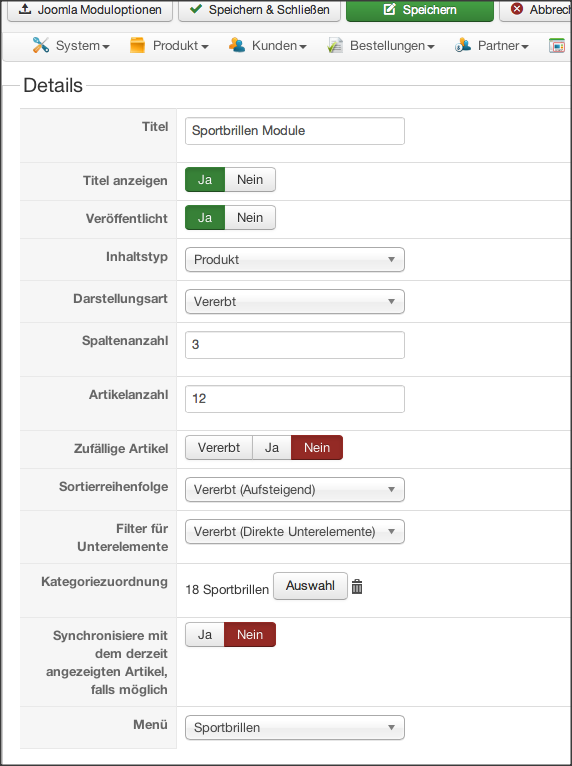Click the trash icon beside Kategoriezuordnung Auswahl
This screenshot has width=572, height=766.
click(x=357, y=587)
